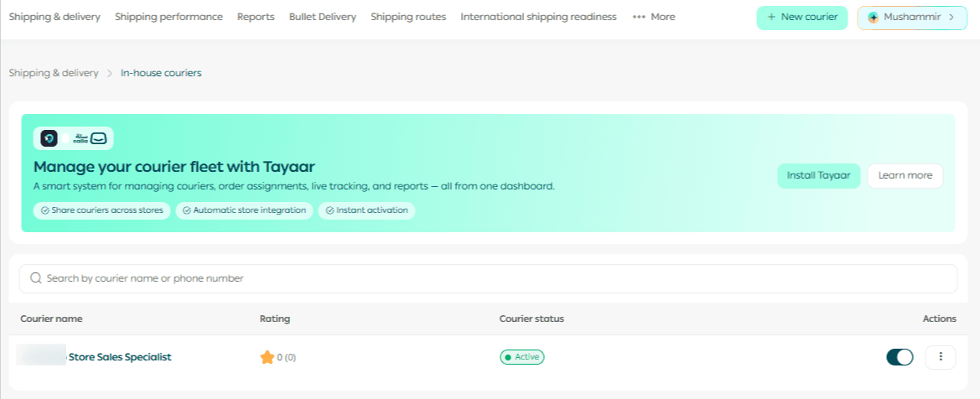Click In-house couriers breadcrumb
Screen dimensions: 980x399
161,73
